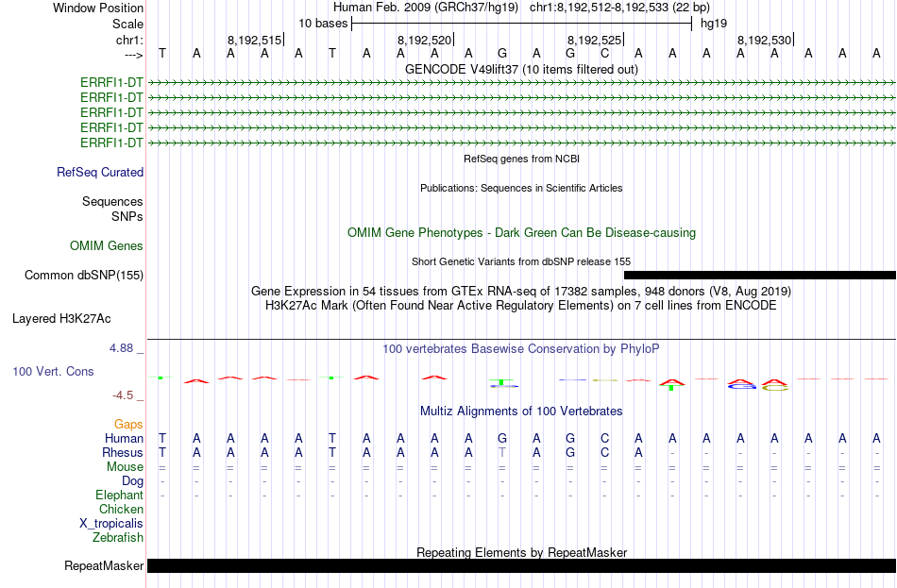
Task: Click the OMIM Gene Phenotypes track title
Action: [x=522, y=233]
